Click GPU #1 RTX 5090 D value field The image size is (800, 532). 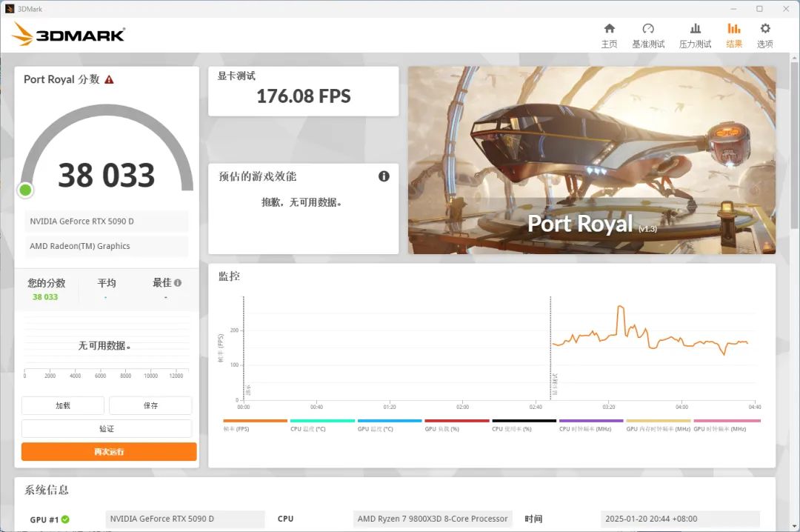click(x=185, y=519)
